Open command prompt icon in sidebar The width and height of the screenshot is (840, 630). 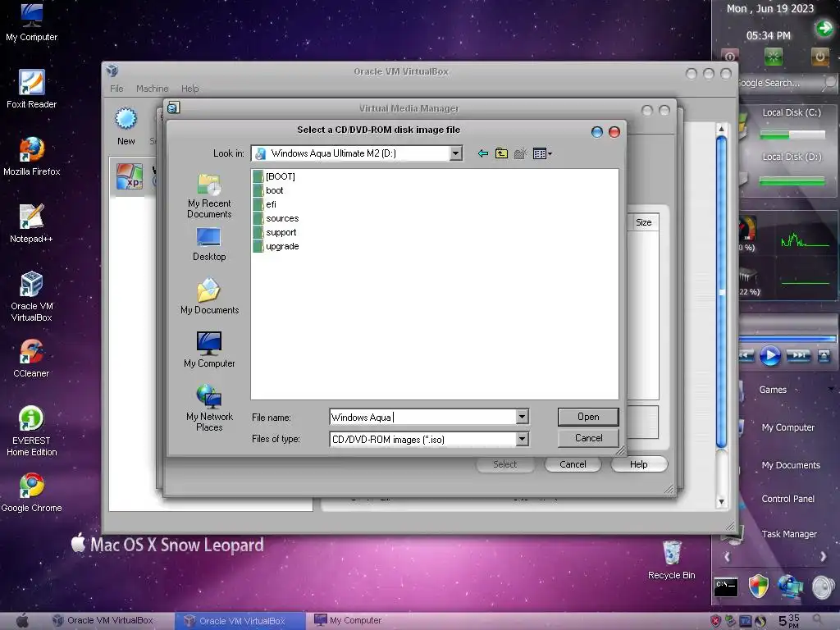[726, 587]
